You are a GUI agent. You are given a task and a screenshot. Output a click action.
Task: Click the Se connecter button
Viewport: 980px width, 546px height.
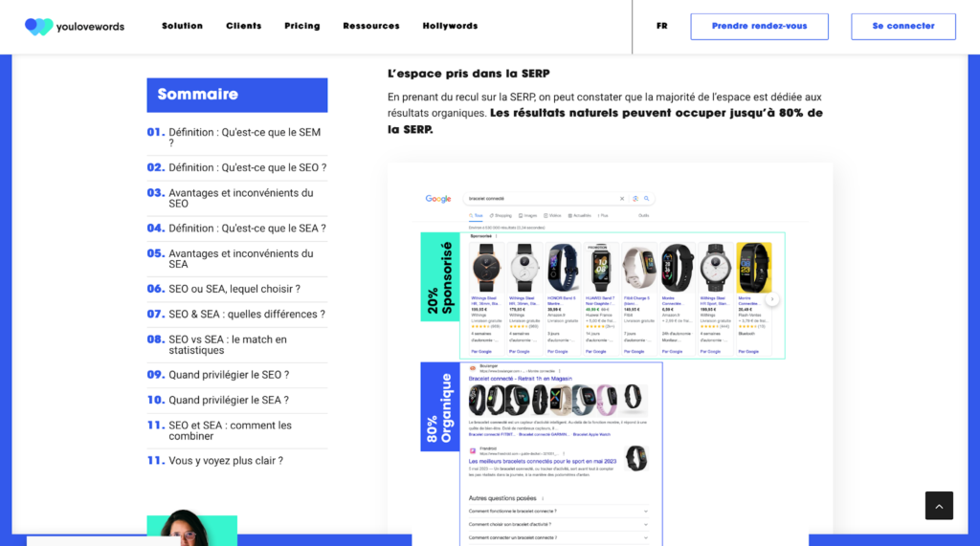[903, 26]
